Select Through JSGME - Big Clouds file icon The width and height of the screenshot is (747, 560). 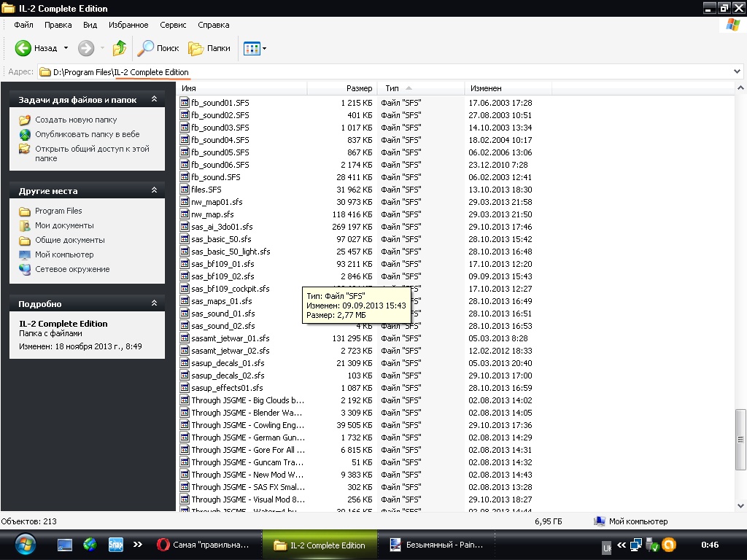click(185, 400)
